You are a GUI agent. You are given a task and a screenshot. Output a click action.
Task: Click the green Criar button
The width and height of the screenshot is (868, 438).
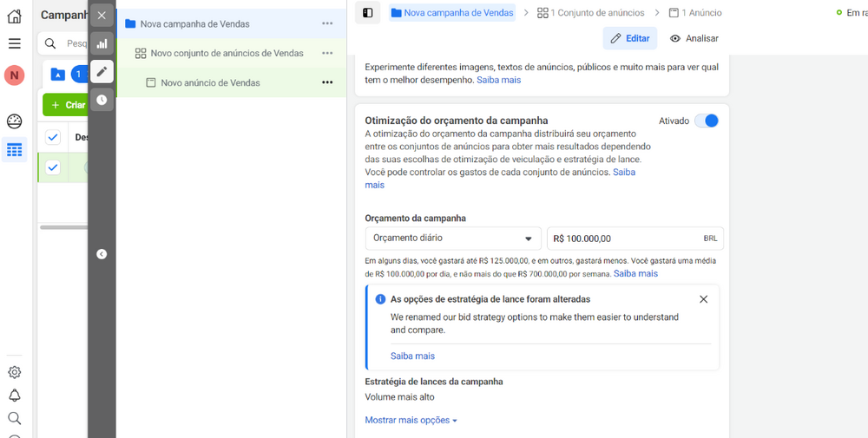(65, 105)
